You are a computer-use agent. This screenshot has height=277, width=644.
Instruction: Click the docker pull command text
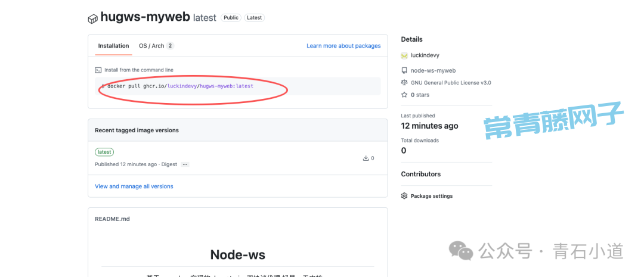[x=180, y=86]
